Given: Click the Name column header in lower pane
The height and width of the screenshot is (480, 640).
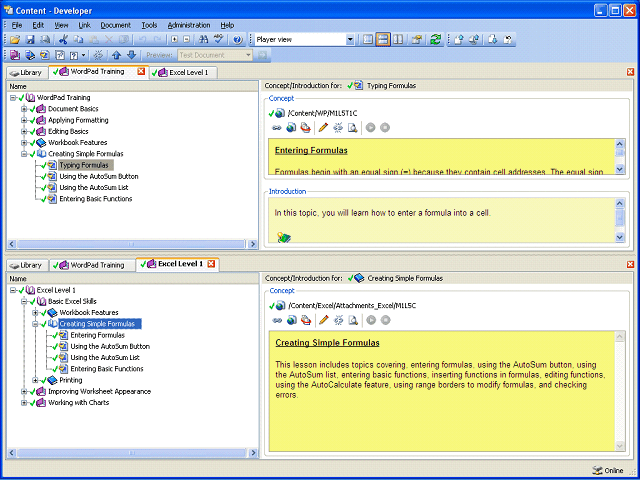Looking at the screenshot, I should [133, 279].
